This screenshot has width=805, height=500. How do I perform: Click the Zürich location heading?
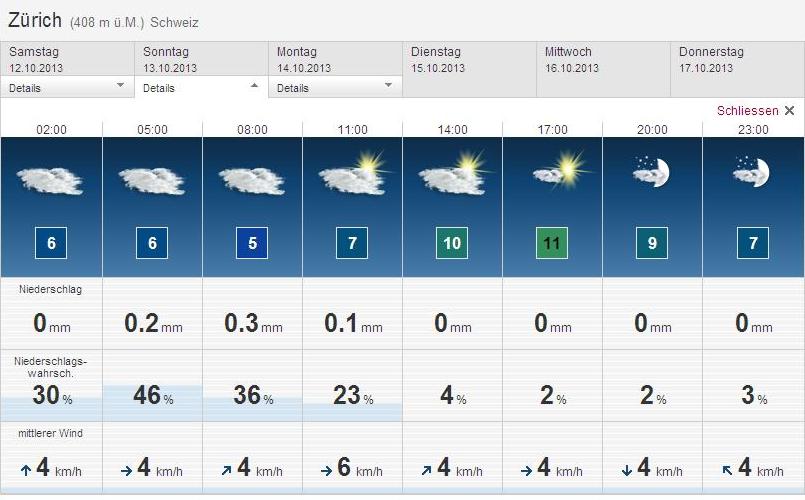point(35,20)
